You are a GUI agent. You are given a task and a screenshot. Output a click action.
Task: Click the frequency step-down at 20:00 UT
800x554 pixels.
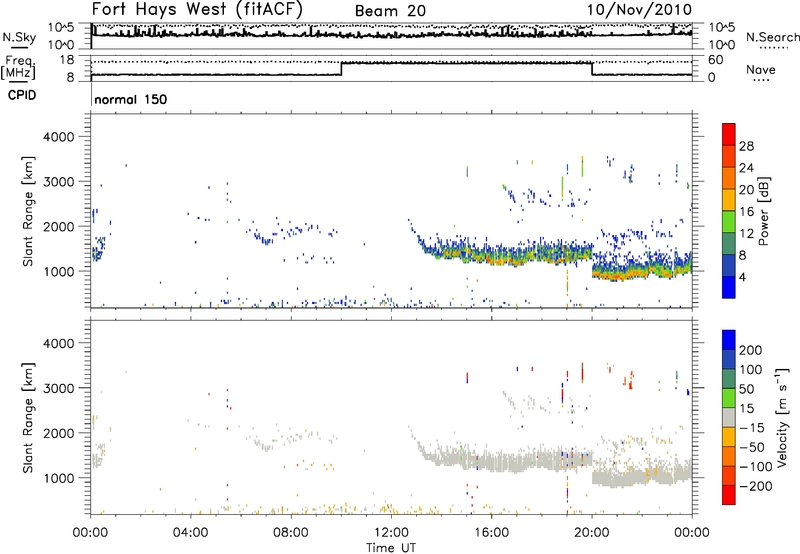[x=592, y=69]
